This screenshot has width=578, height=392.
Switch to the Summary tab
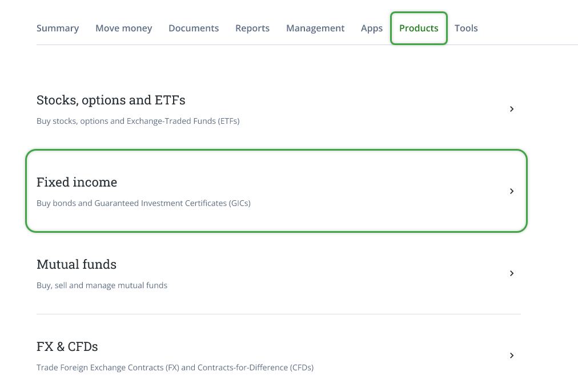coord(58,28)
